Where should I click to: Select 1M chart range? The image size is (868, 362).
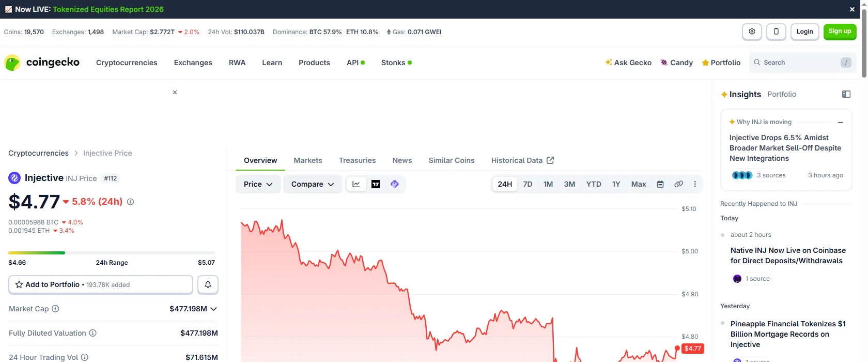pyautogui.click(x=548, y=184)
